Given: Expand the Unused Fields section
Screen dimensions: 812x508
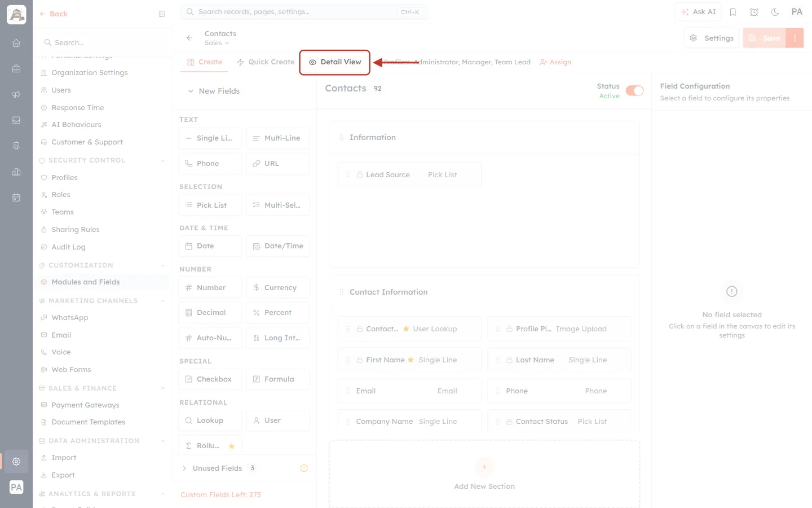Looking at the screenshot, I should (184, 468).
